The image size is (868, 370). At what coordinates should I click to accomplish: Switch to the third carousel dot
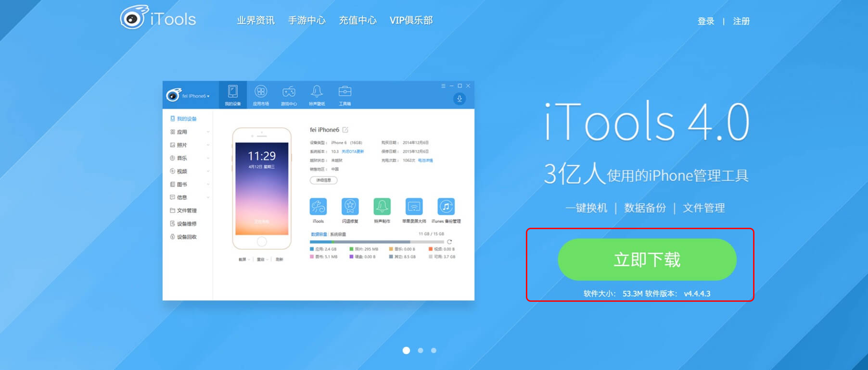(434, 350)
